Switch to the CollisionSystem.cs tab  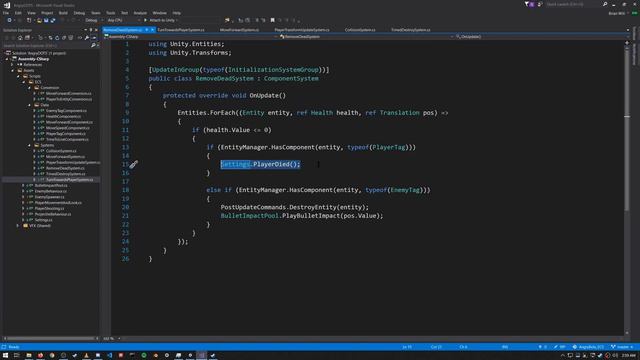pos(360,30)
